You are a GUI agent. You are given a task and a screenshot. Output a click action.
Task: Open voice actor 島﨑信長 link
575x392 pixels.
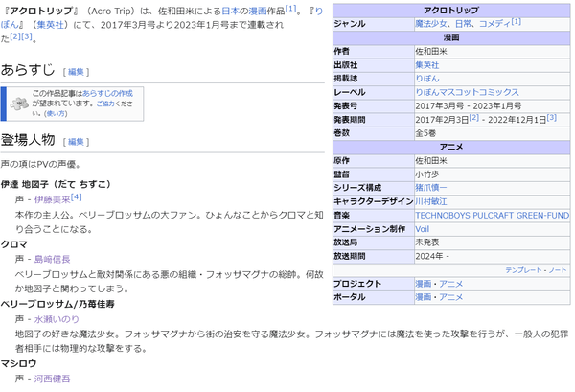pos(52,259)
